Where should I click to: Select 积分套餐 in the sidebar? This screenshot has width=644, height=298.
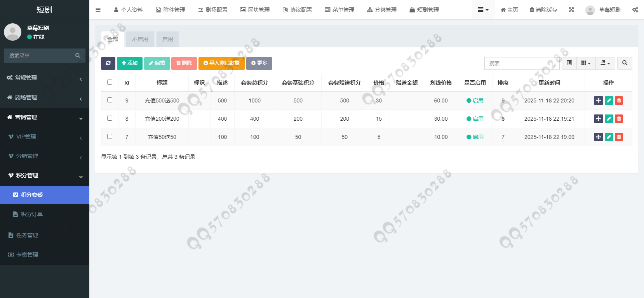click(x=45, y=195)
